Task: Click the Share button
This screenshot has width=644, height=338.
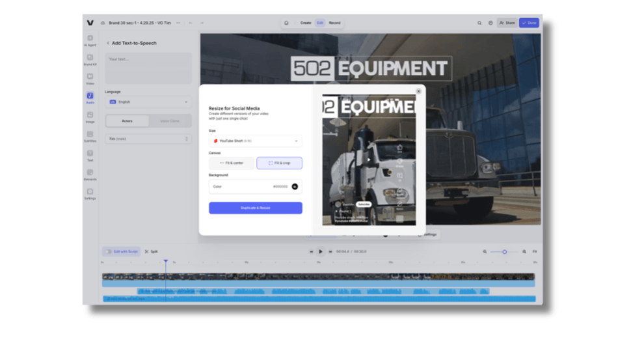Action: 507,23
